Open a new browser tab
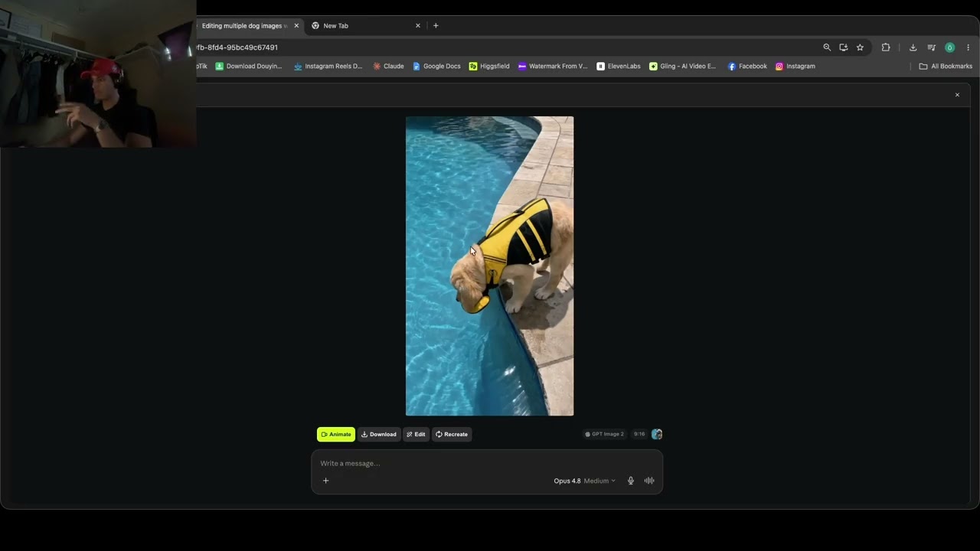This screenshot has width=980, height=551. (x=436, y=25)
